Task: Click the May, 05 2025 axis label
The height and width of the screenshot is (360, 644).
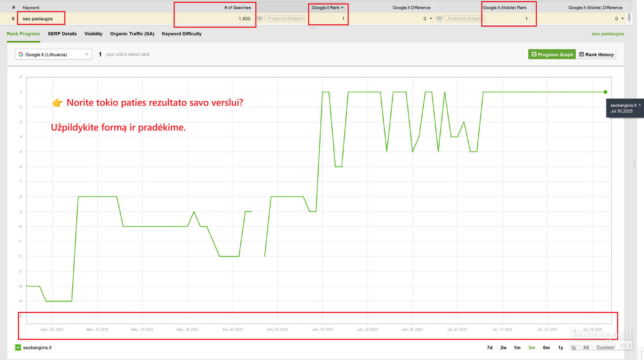Action: coord(52,330)
